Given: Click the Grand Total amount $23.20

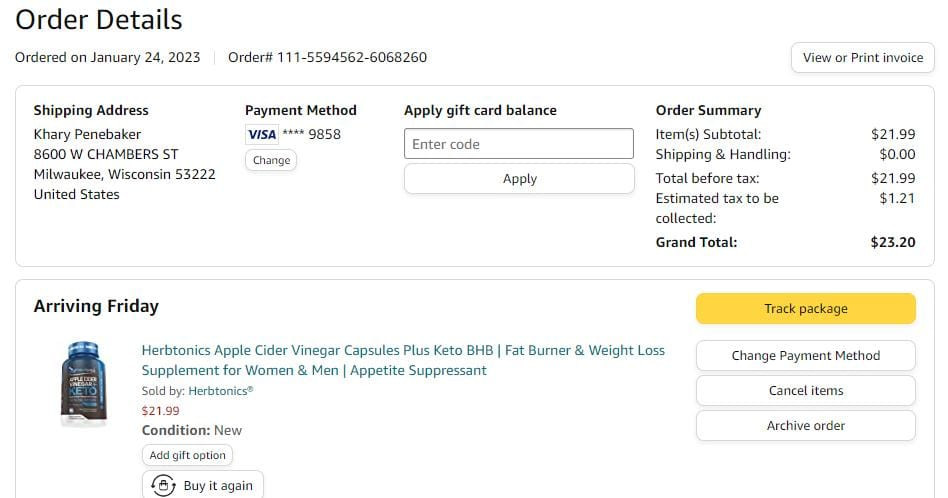Looking at the screenshot, I should [892, 242].
